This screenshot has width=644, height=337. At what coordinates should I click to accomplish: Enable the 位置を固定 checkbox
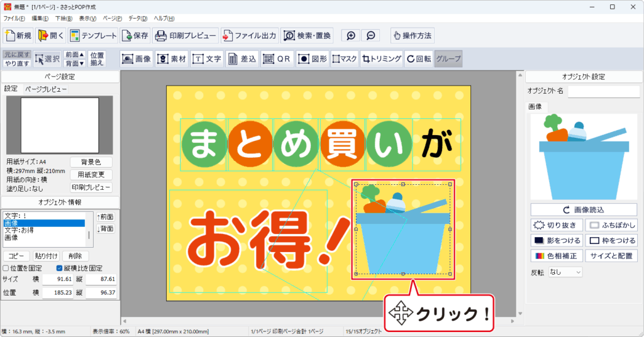pyautogui.click(x=6, y=268)
